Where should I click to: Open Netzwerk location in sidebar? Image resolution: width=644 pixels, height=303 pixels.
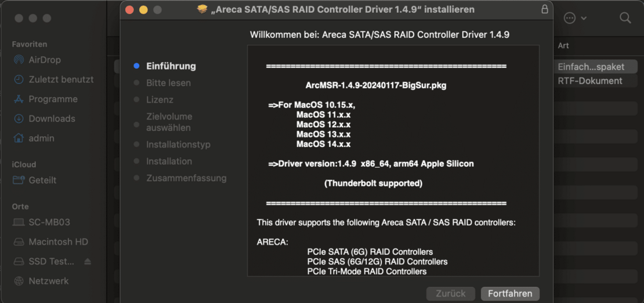point(49,282)
